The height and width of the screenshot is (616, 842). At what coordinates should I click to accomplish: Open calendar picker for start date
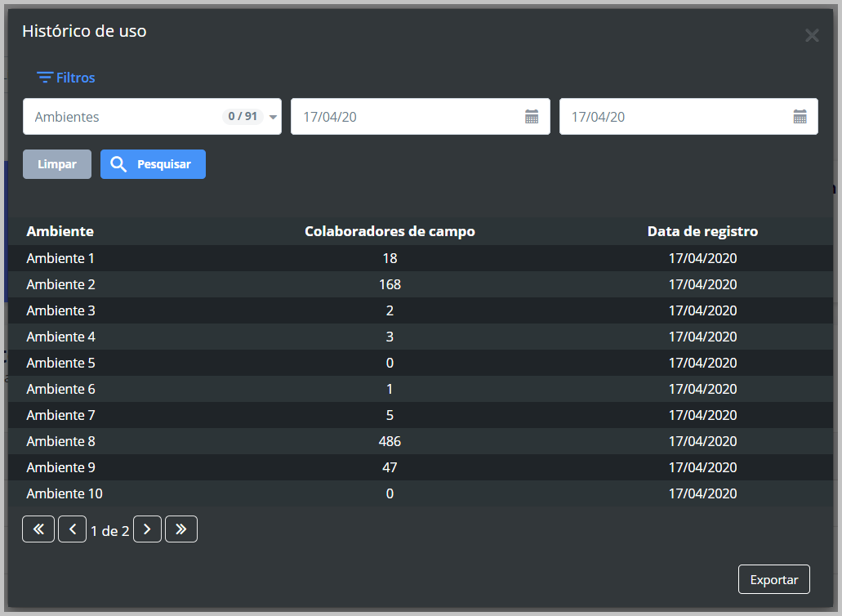coord(532,117)
